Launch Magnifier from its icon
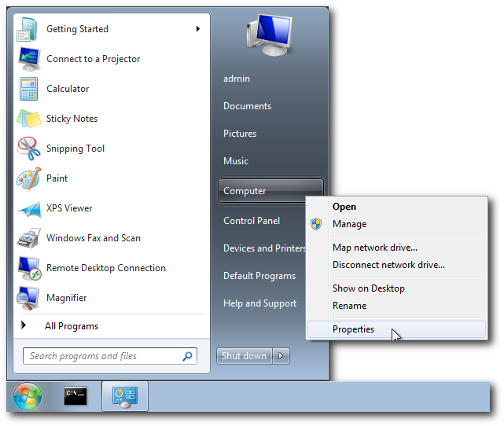 click(x=28, y=298)
